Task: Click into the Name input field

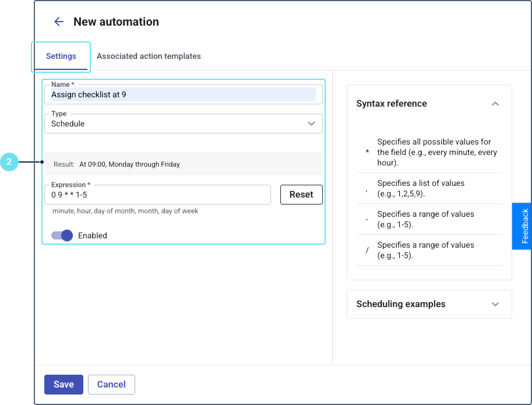Action: (184, 94)
